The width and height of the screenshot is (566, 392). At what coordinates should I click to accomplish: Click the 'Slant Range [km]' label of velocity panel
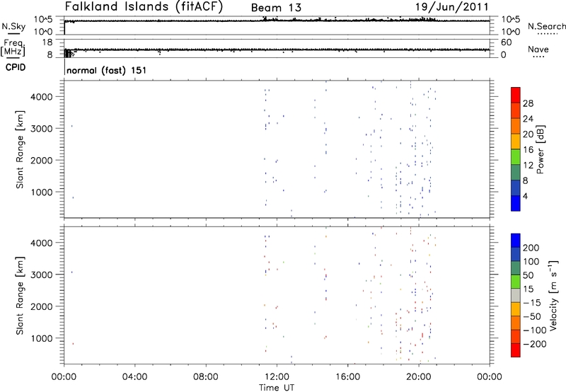pyautogui.click(x=20, y=296)
